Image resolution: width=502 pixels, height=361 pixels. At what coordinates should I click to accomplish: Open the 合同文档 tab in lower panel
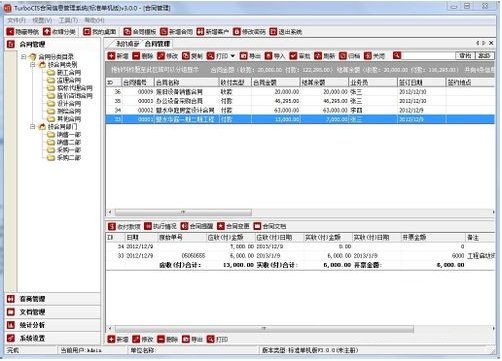click(270, 226)
